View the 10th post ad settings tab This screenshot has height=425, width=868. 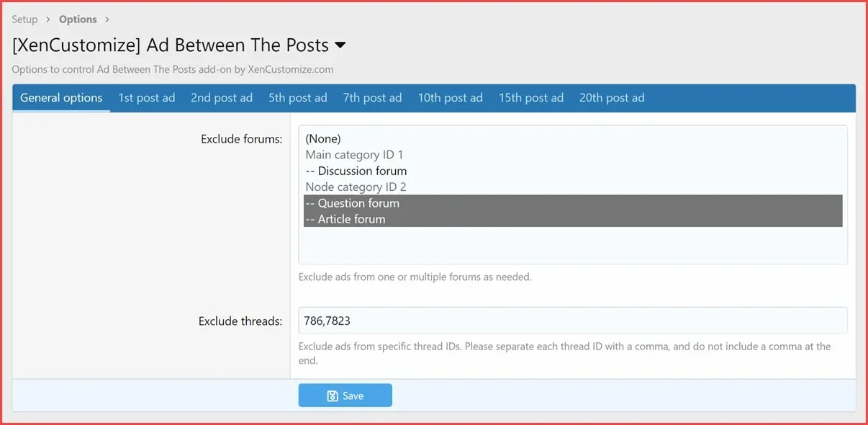450,97
